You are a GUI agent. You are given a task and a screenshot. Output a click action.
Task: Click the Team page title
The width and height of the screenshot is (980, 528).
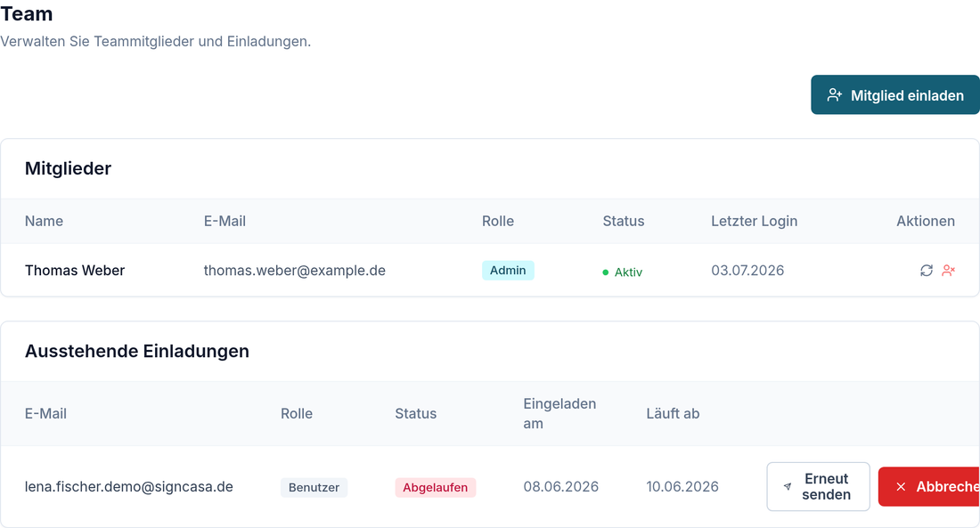(26, 13)
